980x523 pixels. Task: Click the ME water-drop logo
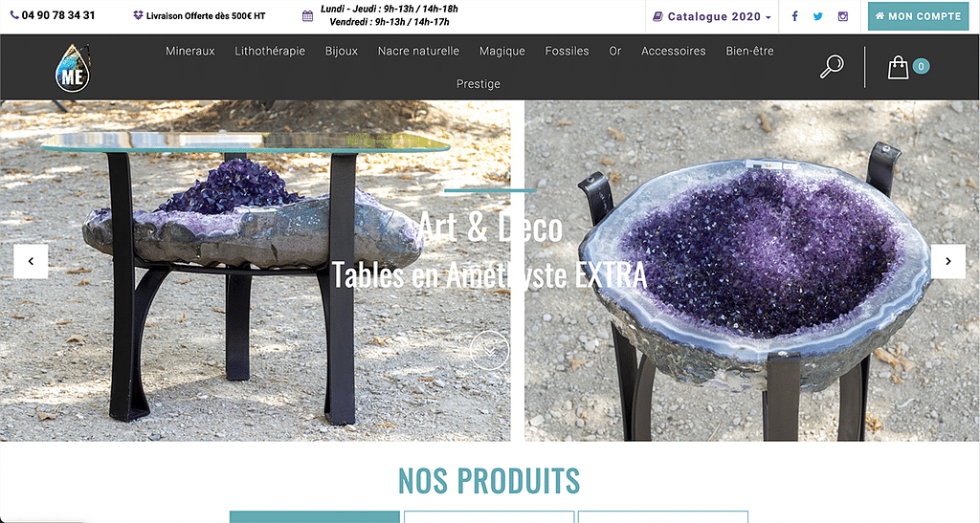[x=73, y=67]
